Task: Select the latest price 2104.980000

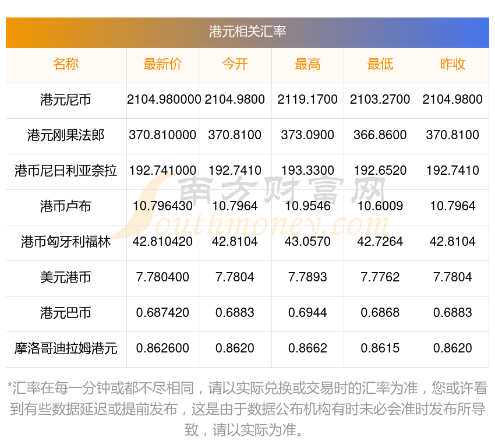Action: [x=164, y=100]
